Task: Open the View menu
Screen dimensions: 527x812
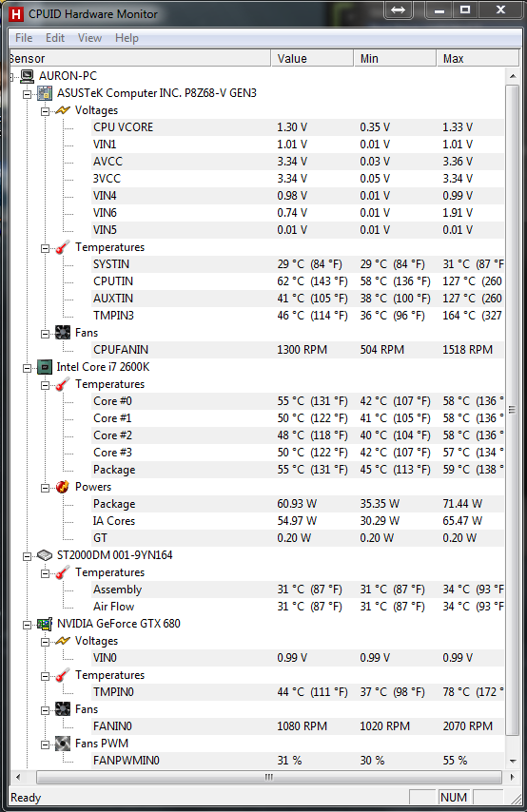Action: [x=89, y=38]
